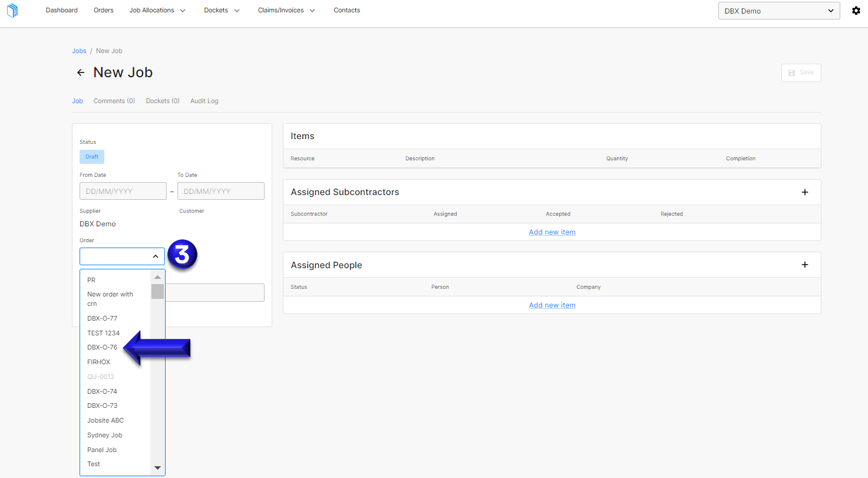Collapse the Order field dropdown chevron
Screen dimensions: 868x478
click(x=155, y=256)
